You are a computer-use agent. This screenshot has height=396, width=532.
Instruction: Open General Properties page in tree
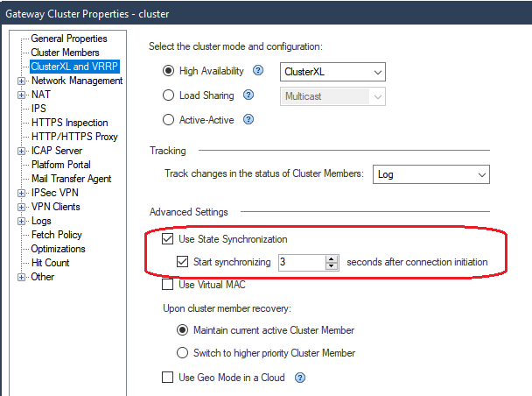click(69, 39)
